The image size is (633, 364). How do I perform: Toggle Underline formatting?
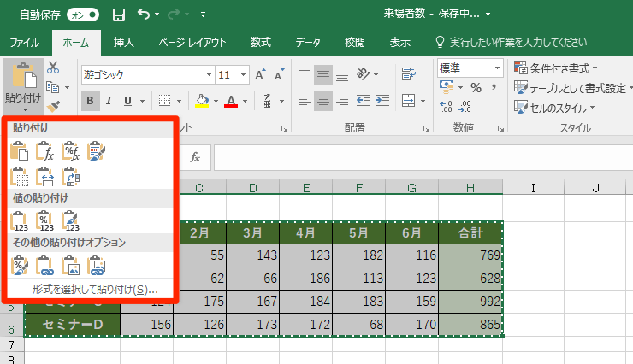click(x=127, y=101)
